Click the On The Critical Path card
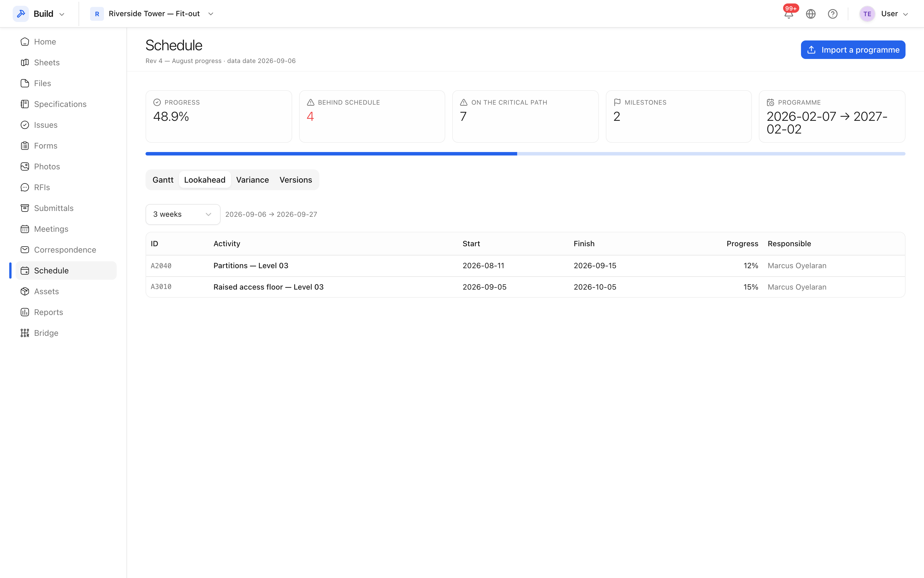924x578 pixels. 526,116
